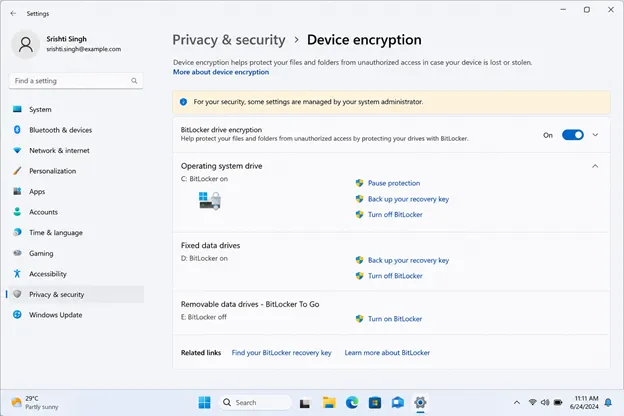Click the srishti.singh@example.com email text
Screen dimensions: 624x416
point(84,49)
